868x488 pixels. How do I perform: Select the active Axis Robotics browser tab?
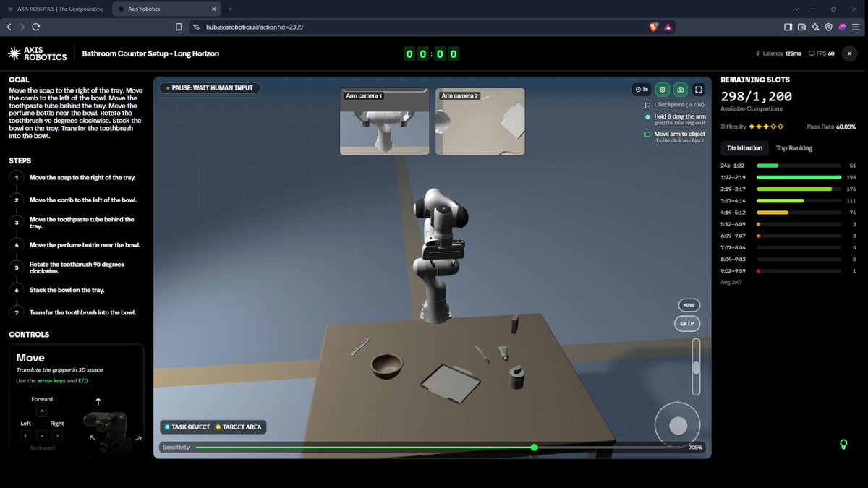click(167, 9)
